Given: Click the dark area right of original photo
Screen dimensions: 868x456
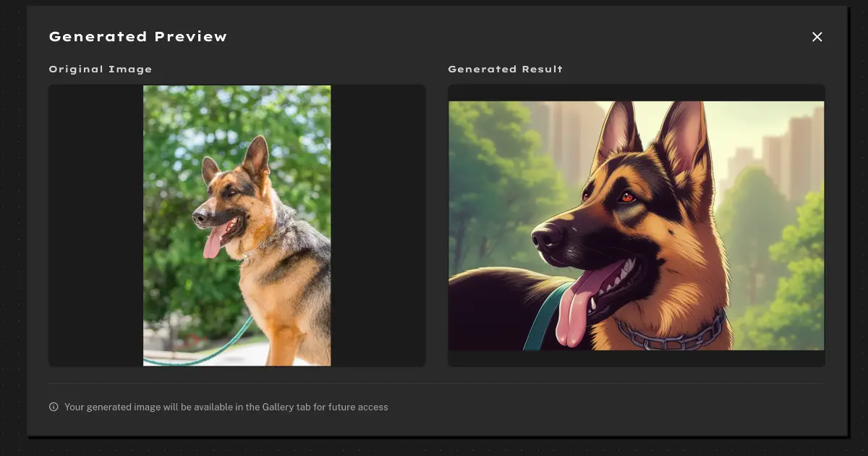Looking at the screenshot, I should click(x=378, y=225).
